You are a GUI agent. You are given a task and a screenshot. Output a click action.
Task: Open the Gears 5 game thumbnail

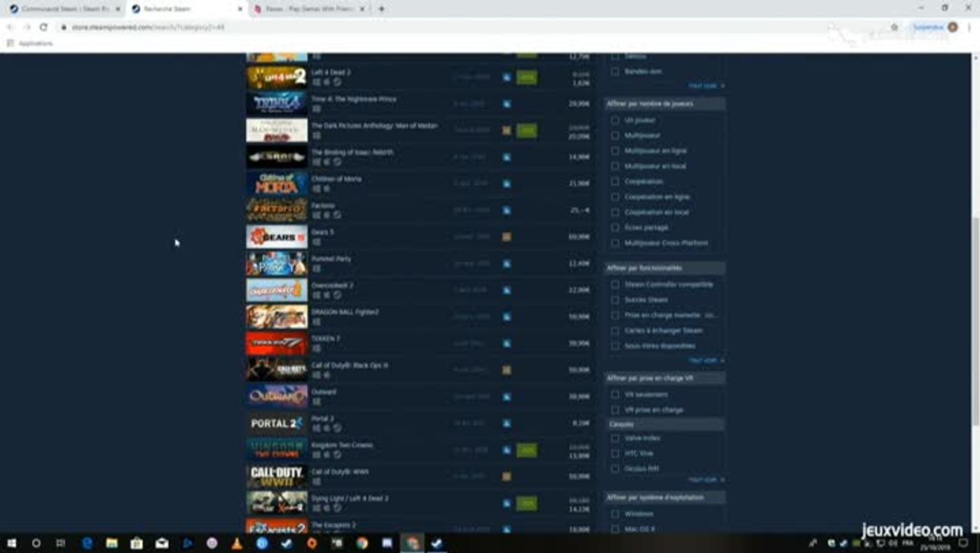(x=276, y=237)
